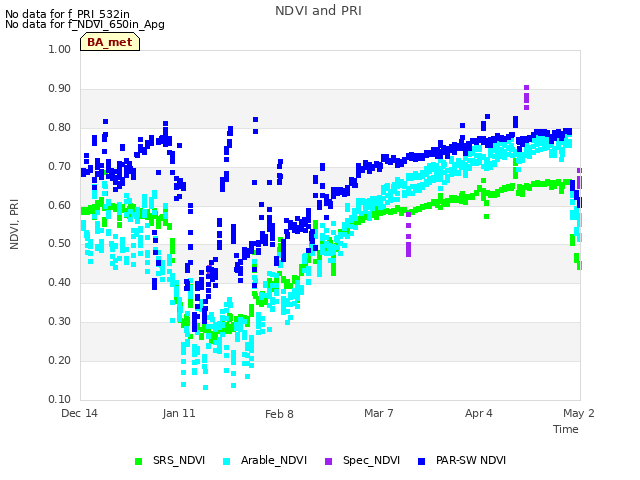
Task: Click the chart title NDVI and PRI
Action: click(x=318, y=11)
